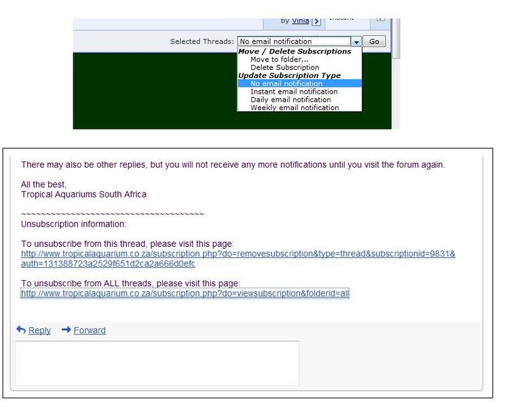
Task: Click the Forward arrow icon
Action: click(x=66, y=330)
